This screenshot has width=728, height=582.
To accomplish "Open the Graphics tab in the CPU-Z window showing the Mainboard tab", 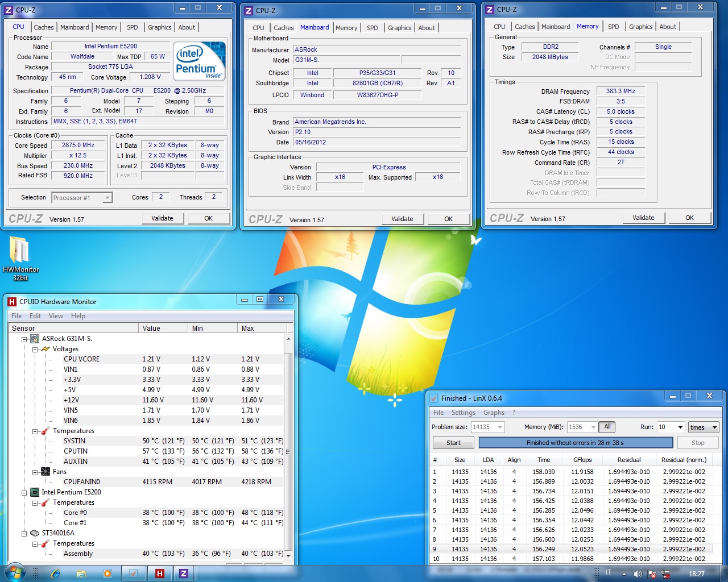I will coord(399,28).
